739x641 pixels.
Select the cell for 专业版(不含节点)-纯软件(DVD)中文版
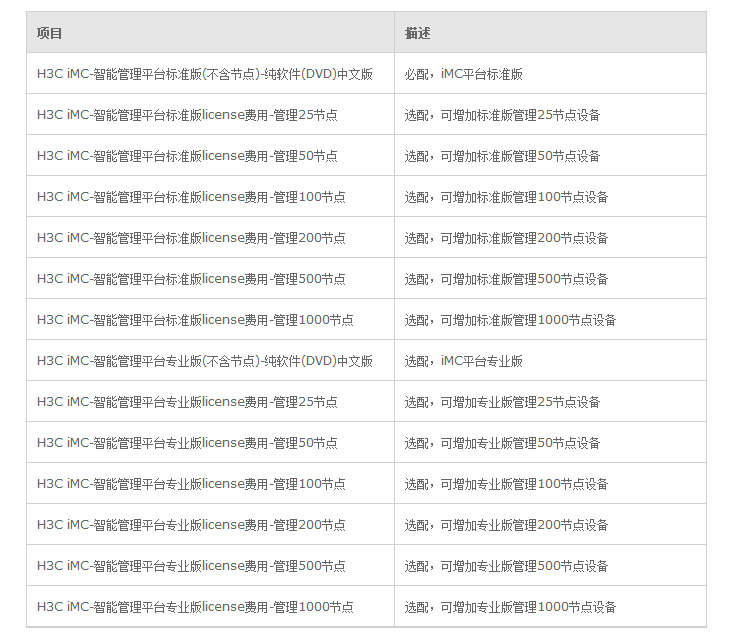210,361
